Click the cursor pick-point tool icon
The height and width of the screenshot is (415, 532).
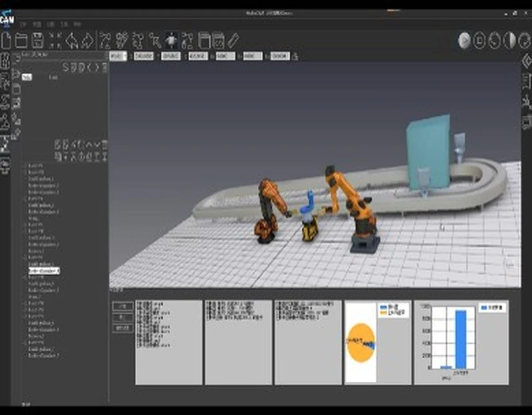pyautogui.click(x=155, y=41)
